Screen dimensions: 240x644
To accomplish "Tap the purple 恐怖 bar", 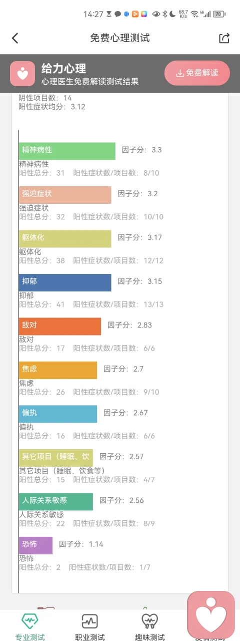I will point(35,545).
